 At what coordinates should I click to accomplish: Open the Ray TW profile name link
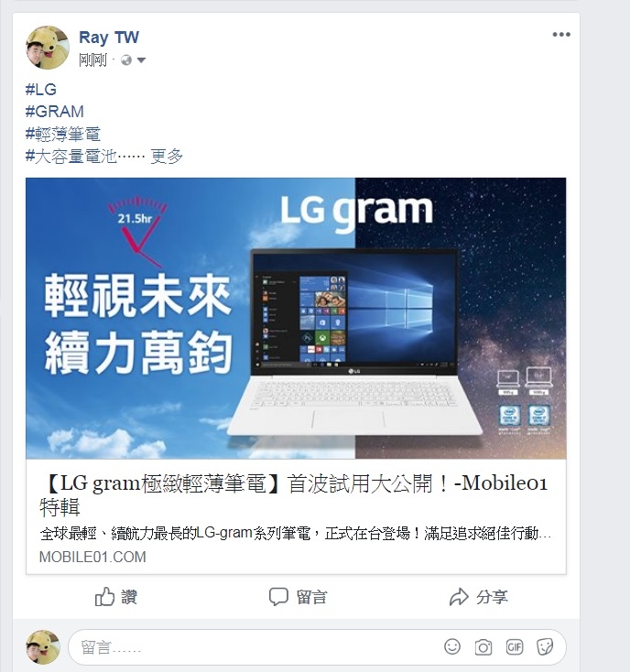(109, 38)
